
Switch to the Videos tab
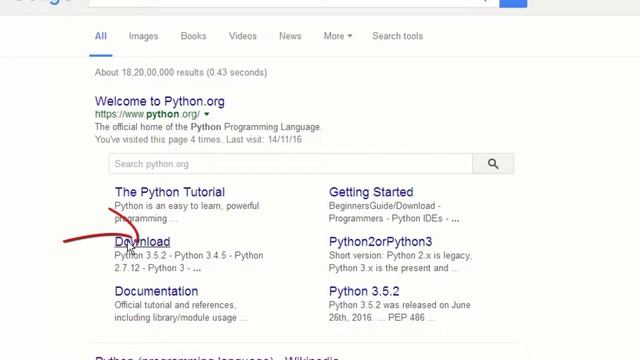(242, 36)
